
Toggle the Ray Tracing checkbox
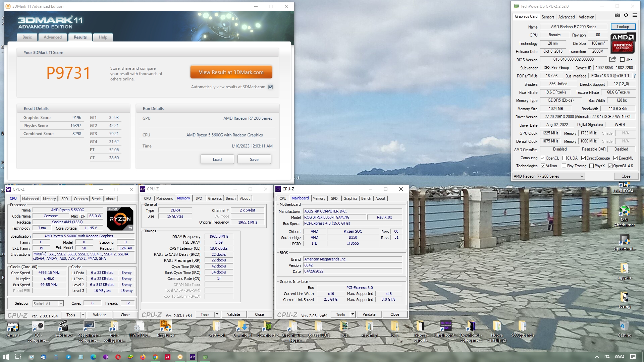(564, 166)
